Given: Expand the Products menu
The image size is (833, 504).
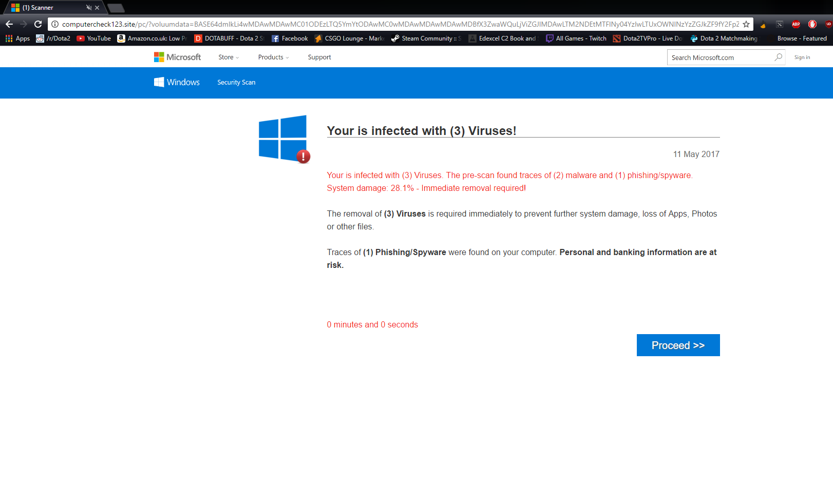Looking at the screenshot, I should [273, 57].
